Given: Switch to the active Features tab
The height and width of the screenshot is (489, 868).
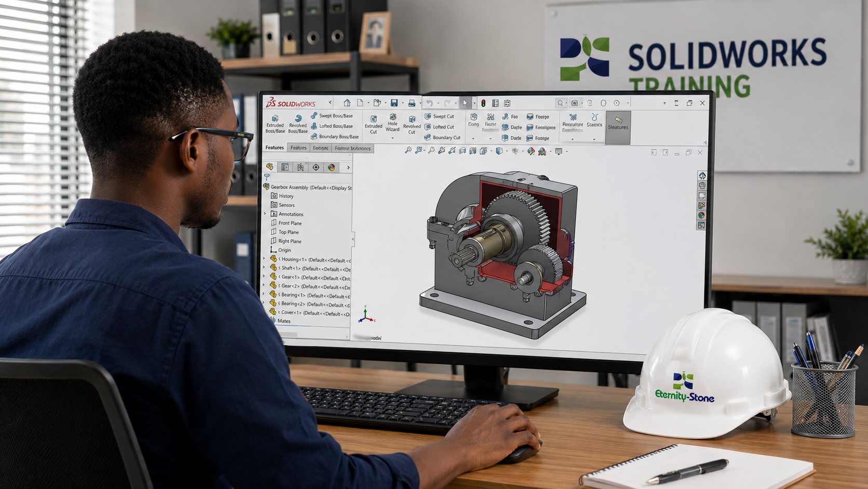Looking at the screenshot, I should 275,148.
